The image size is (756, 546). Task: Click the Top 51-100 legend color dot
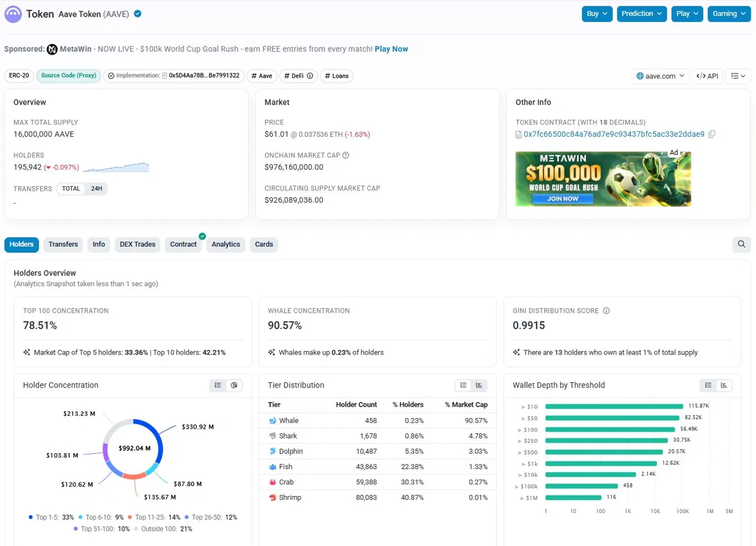pos(76,528)
